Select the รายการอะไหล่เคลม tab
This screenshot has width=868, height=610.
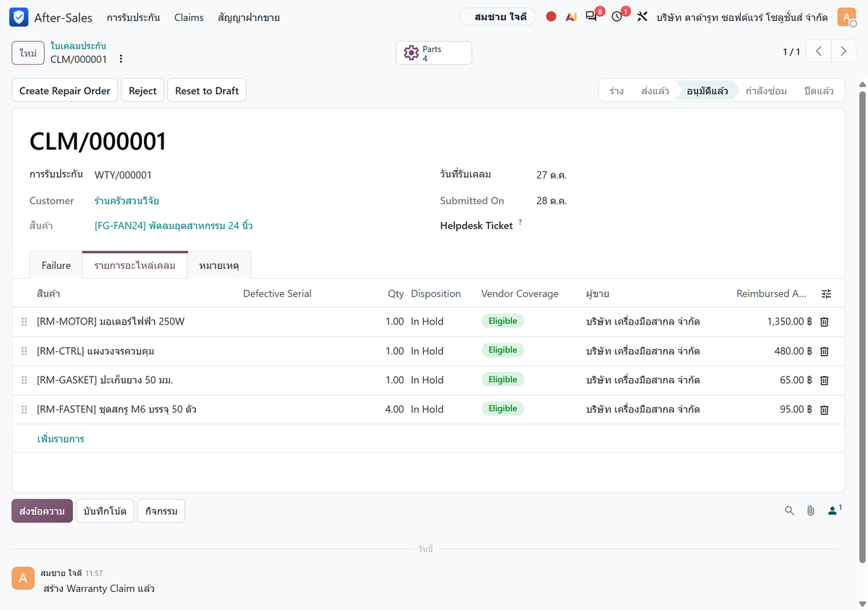(135, 265)
